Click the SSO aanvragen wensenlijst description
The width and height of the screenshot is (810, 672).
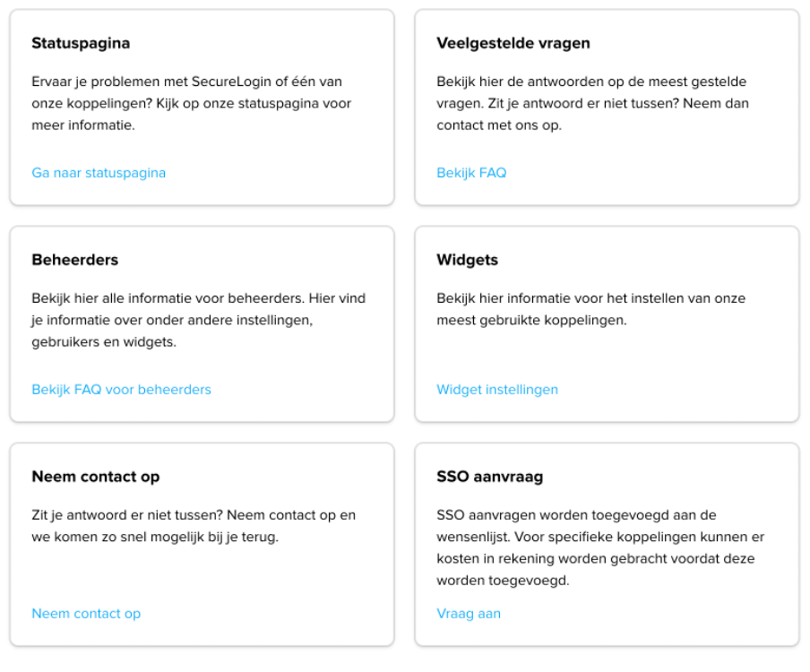(600, 547)
